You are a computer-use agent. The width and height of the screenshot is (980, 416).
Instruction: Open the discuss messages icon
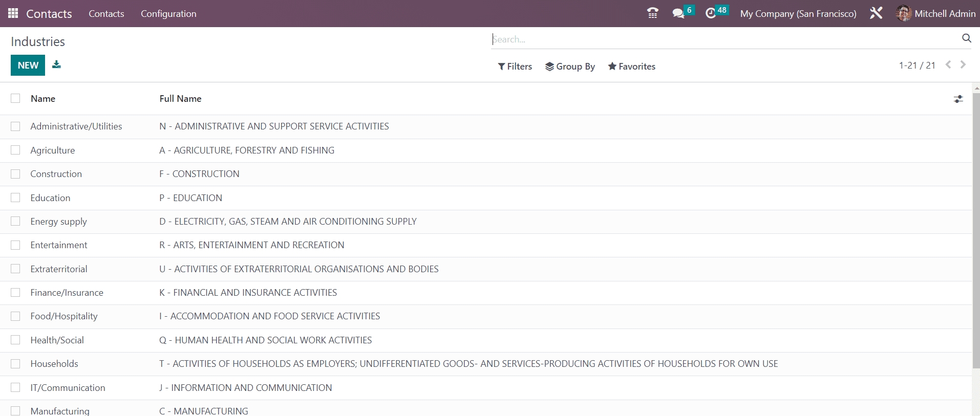(678, 13)
